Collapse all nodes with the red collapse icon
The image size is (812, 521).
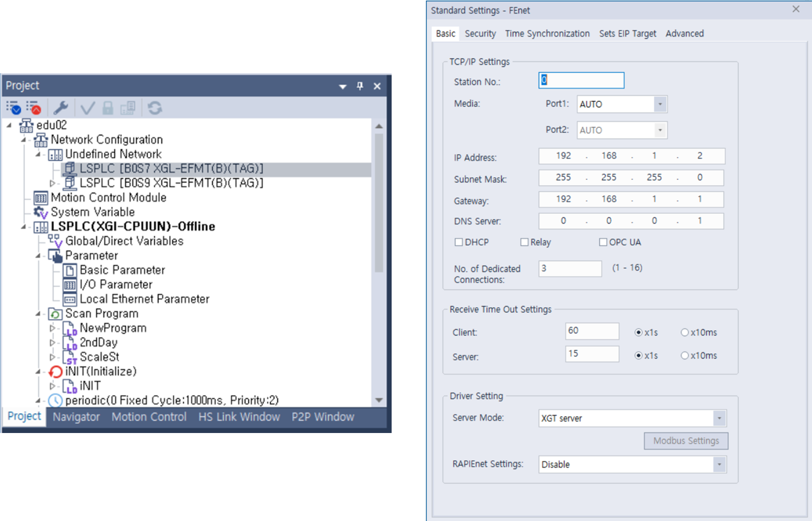[x=34, y=107]
